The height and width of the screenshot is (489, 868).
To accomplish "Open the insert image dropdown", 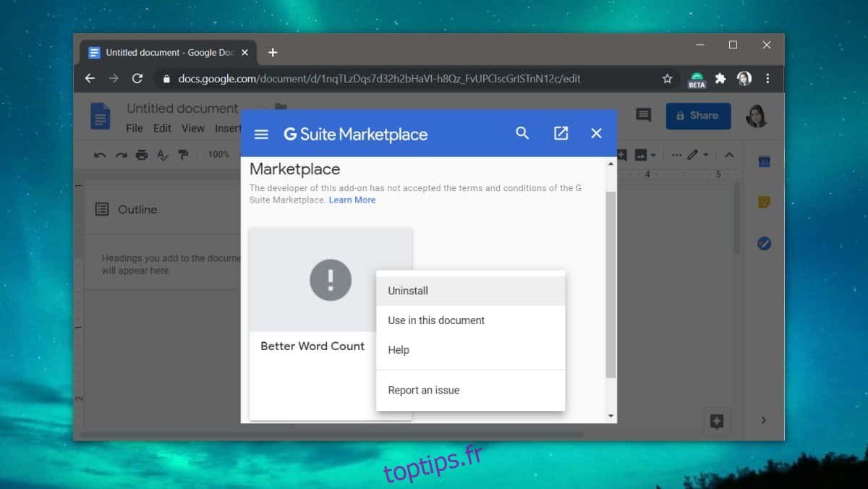I will pyautogui.click(x=645, y=155).
